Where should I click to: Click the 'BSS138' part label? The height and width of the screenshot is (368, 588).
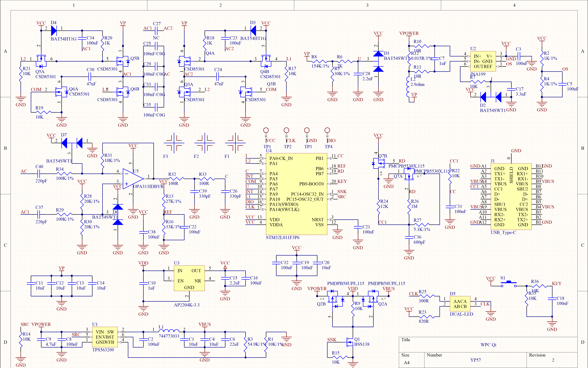(x=362, y=344)
